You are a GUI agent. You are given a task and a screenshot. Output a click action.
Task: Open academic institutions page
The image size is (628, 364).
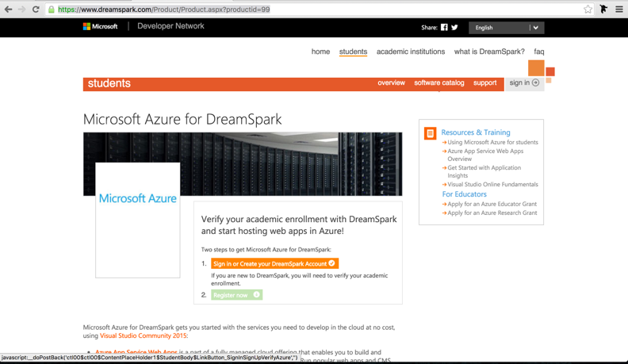411,52
